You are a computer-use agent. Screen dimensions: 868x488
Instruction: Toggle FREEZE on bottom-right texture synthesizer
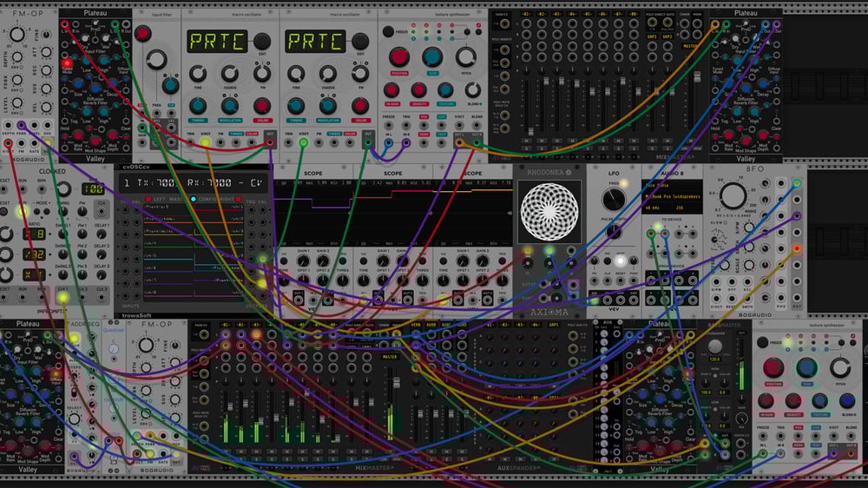click(x=763, y=342)
